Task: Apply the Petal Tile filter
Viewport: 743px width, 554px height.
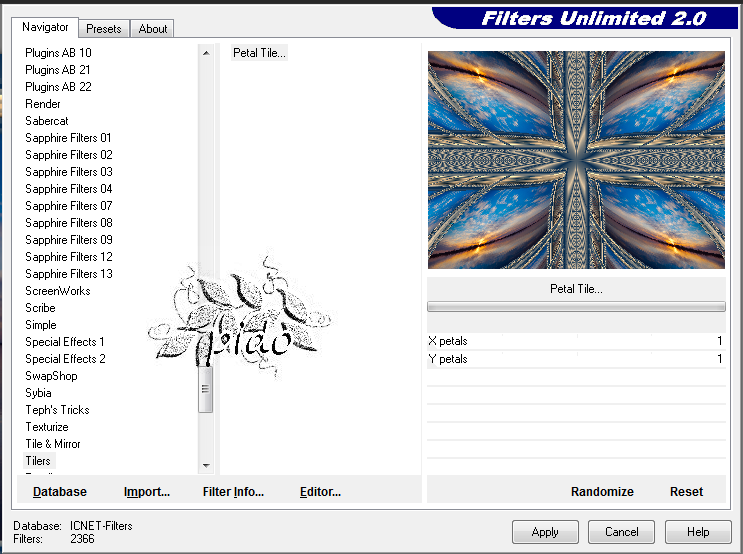Action: (x=545, y=532)
